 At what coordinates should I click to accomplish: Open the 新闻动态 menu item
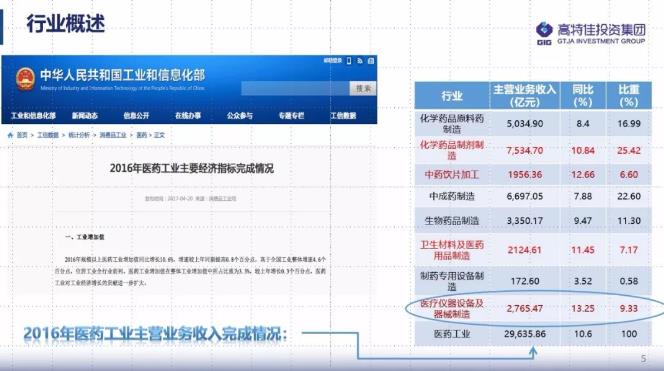pyautogui.click(x=85, y=116)
